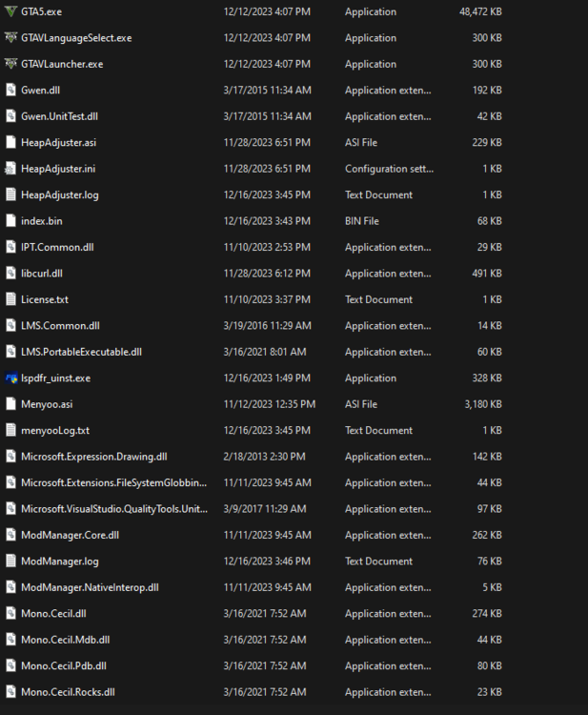Select the file named IPT.Common.dll
This screenshot has height=715, width=588.
(x=57, y=247)
